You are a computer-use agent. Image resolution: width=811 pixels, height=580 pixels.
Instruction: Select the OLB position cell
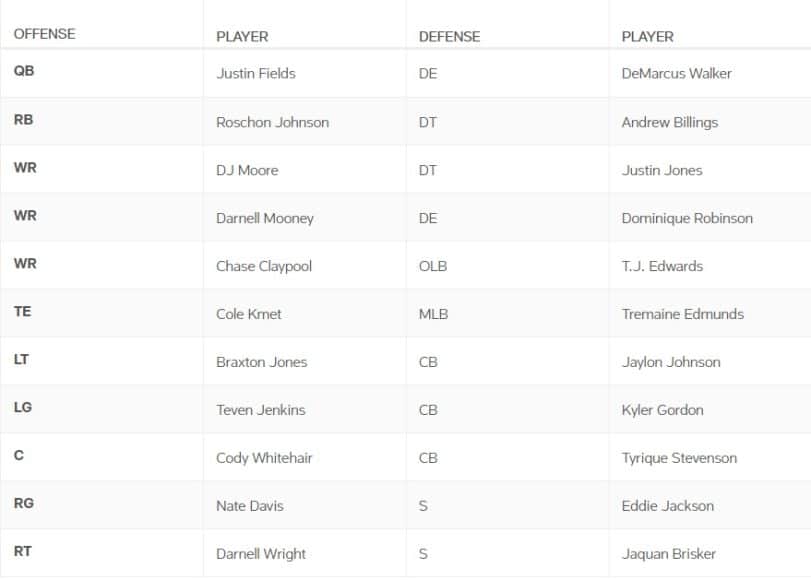[x=433, y=266]
